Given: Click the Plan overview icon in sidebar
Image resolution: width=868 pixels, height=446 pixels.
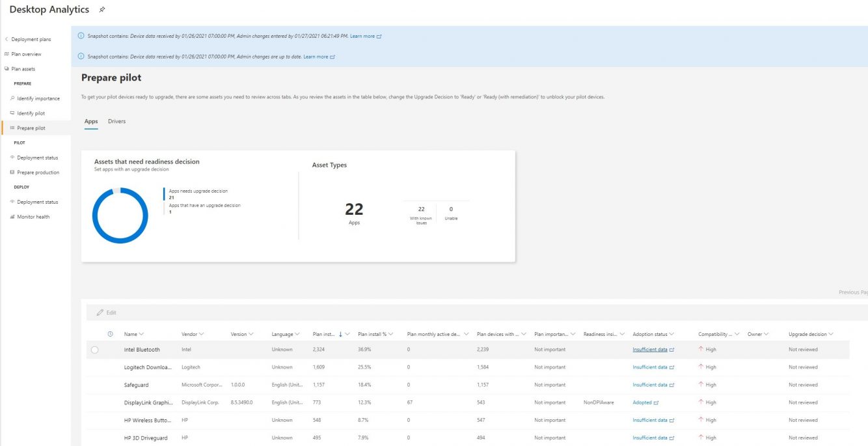Looking at the screenshot, I should 7,53.
